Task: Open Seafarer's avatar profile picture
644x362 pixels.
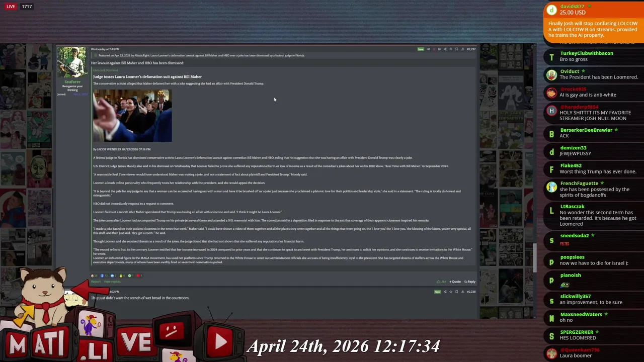Action: point(71,63)
